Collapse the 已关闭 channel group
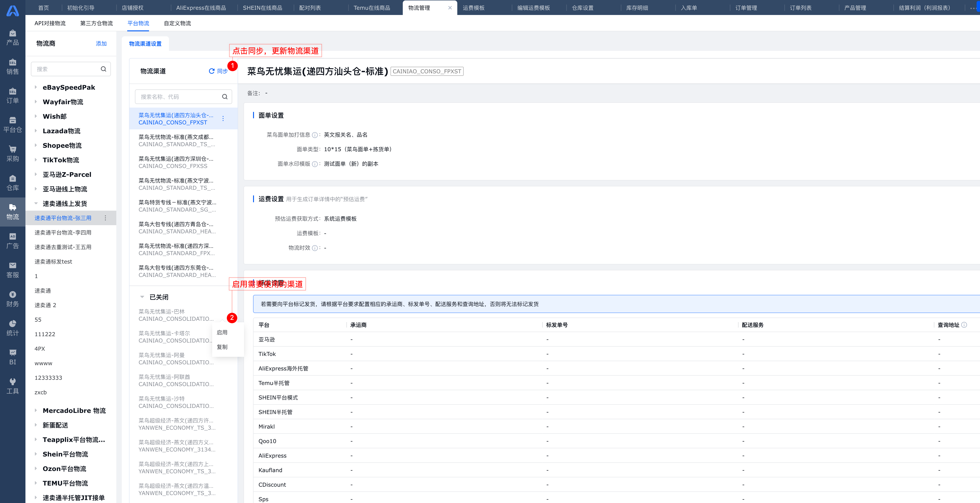 [x=142, y=297]
